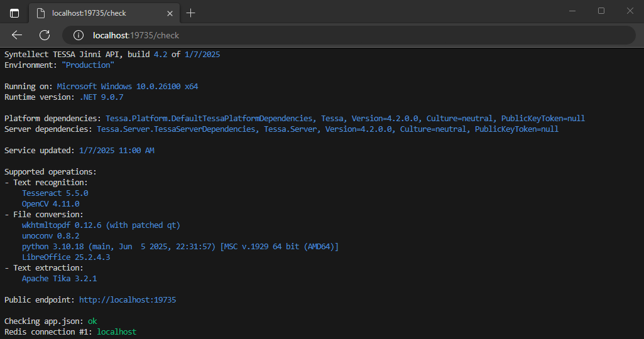
Task: Close the localhost:19735/check tab
Action: (170, 13)
